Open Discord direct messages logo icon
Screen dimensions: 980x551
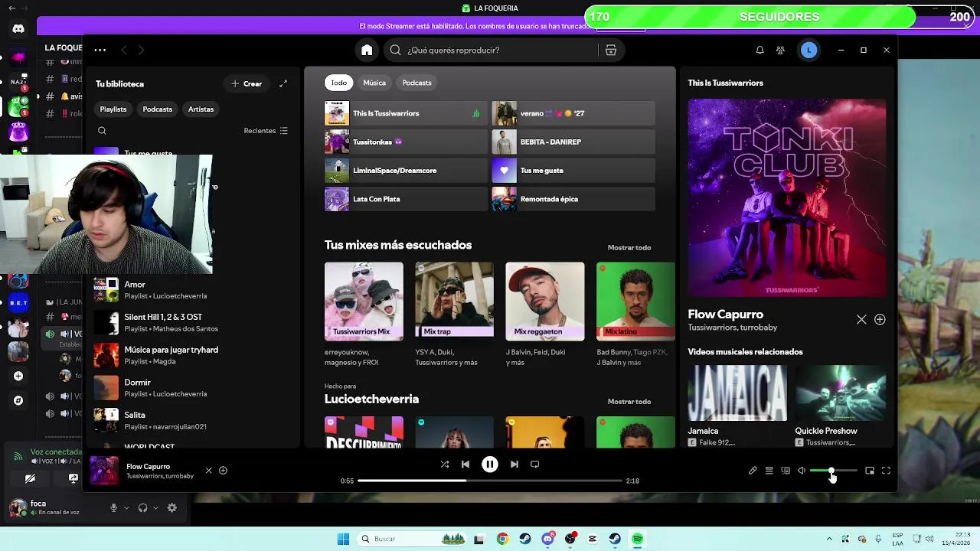click(x=18, y=29)
